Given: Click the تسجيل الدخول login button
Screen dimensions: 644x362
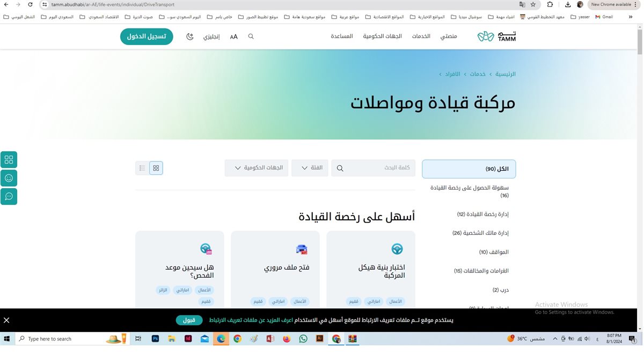Looking at the screenshot, I should tap(147, 36).
